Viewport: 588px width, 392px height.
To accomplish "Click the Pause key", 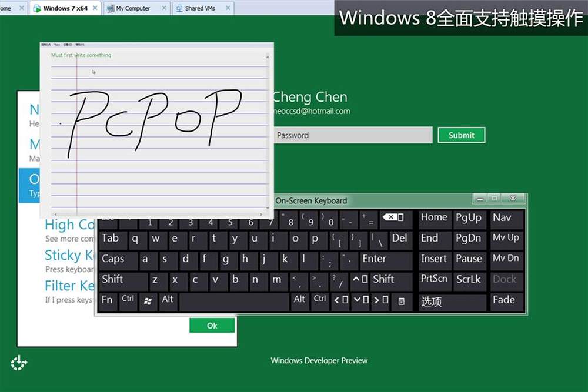I will click(x=469, y=260).
